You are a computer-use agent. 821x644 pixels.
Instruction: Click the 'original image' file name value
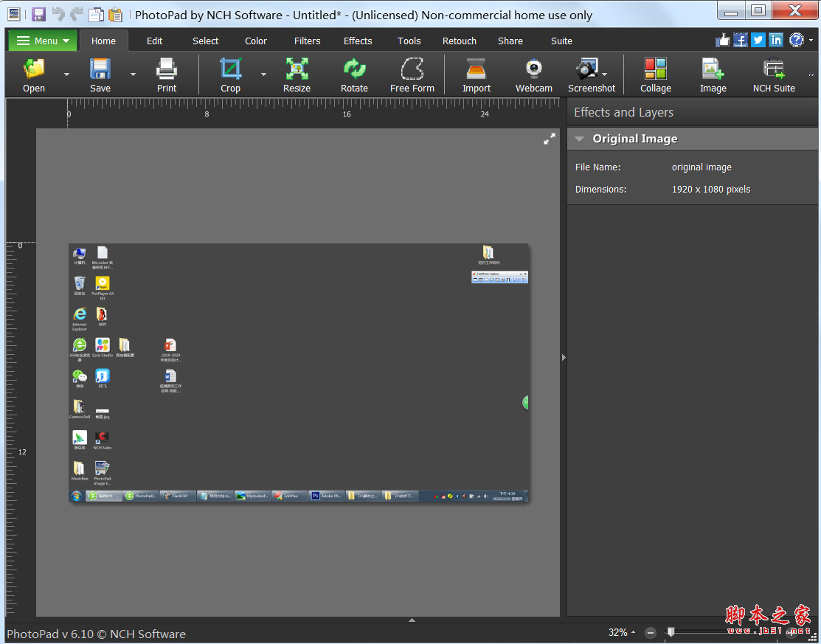tap(702, 167)
